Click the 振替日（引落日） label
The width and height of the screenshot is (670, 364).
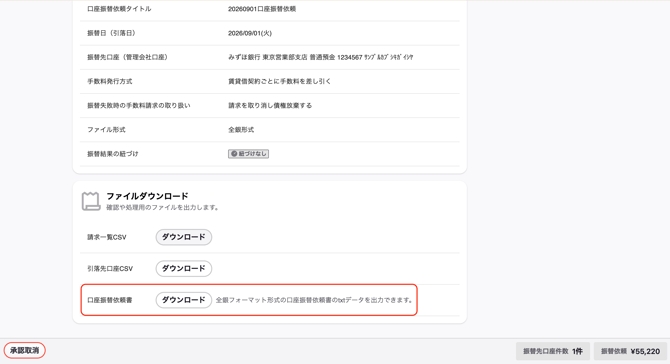(x=111, y=33)
